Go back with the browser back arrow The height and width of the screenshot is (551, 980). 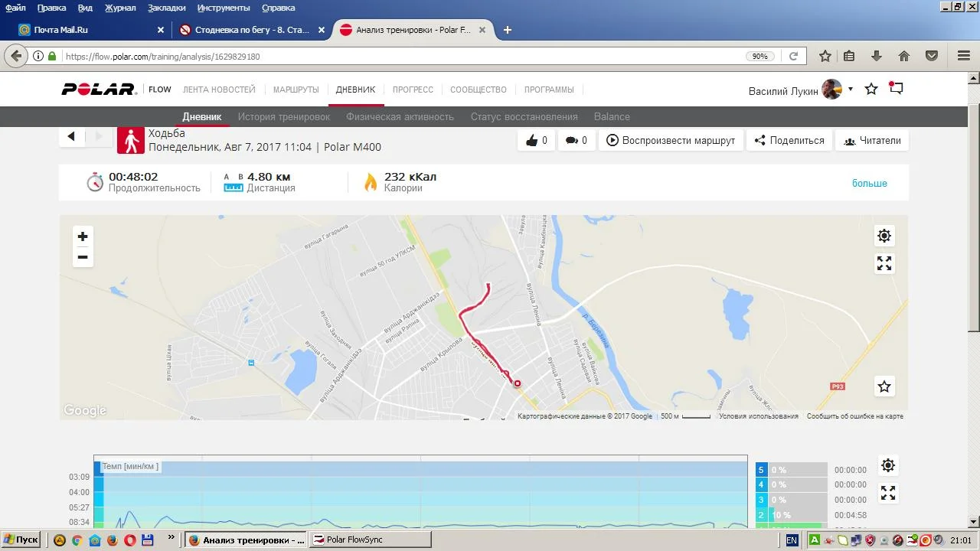pos(16,56)
